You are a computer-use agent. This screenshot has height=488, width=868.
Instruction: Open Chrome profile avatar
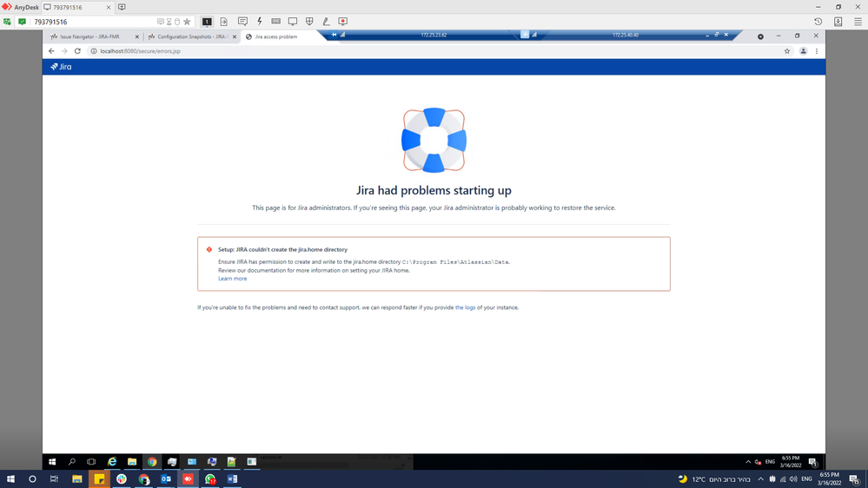click(803, 51)
